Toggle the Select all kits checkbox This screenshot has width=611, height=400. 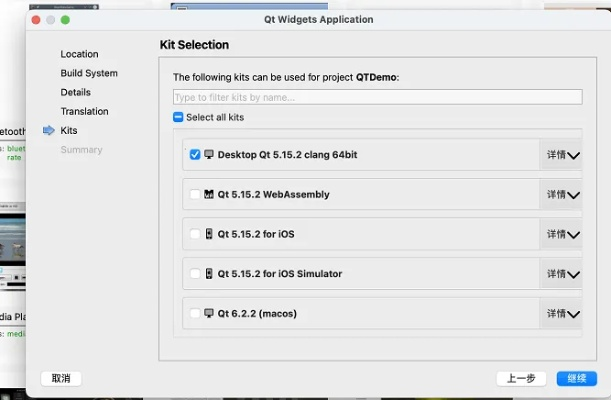point(179,118)
